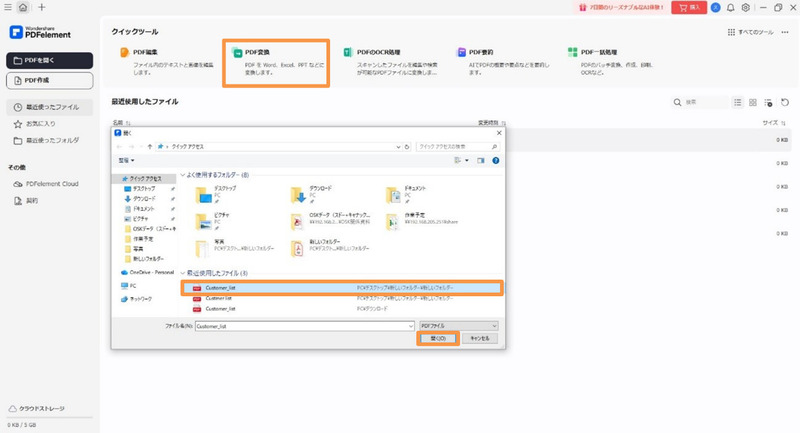This screenshot has height=433, width=800.
Task: Open the list display settings icon
Action: coord(768,103)
